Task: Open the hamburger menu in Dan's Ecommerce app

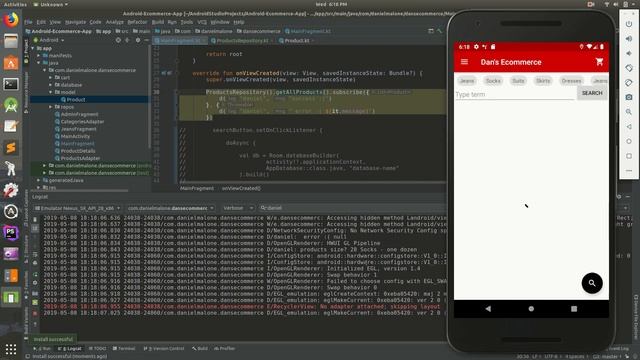Action: [x=464, y=62]
